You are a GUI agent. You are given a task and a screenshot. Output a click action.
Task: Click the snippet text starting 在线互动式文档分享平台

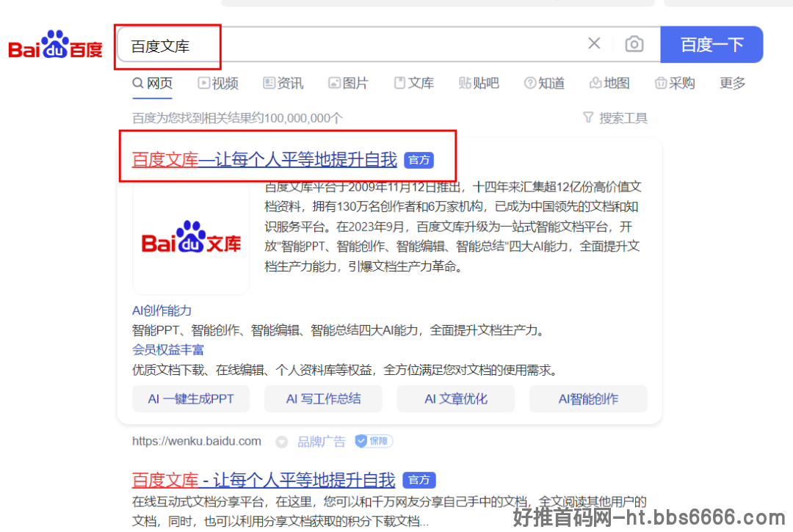pos(389,511)
